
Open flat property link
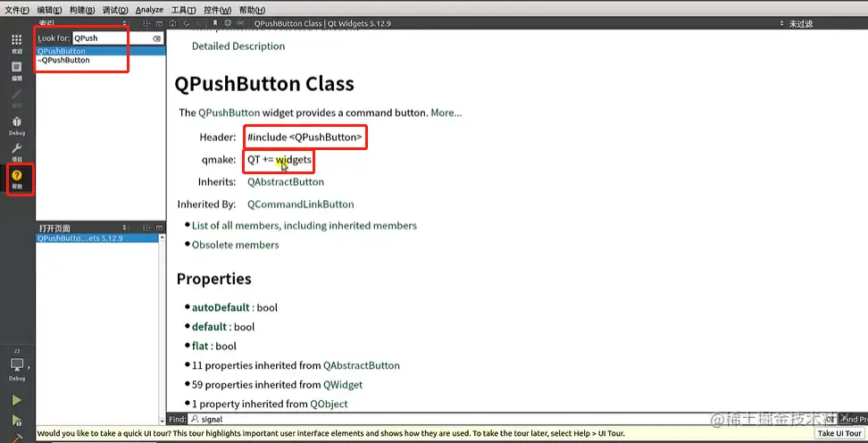[200, 347]
